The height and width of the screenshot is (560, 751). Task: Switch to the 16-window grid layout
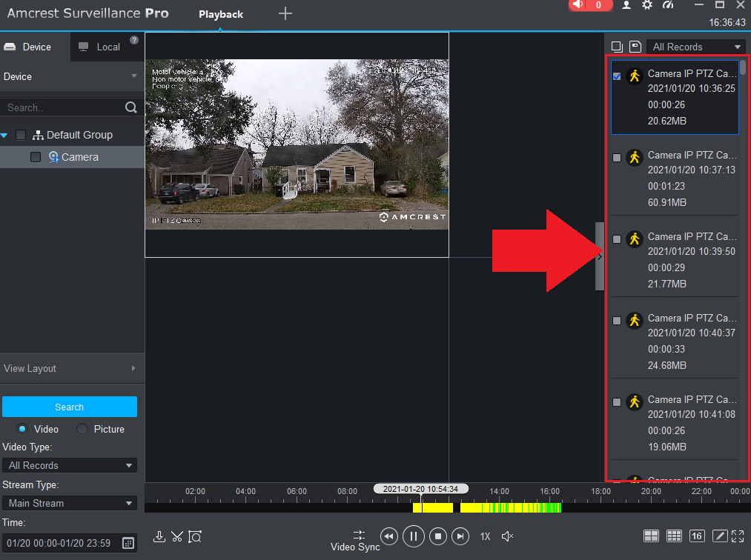click(697, 536)
